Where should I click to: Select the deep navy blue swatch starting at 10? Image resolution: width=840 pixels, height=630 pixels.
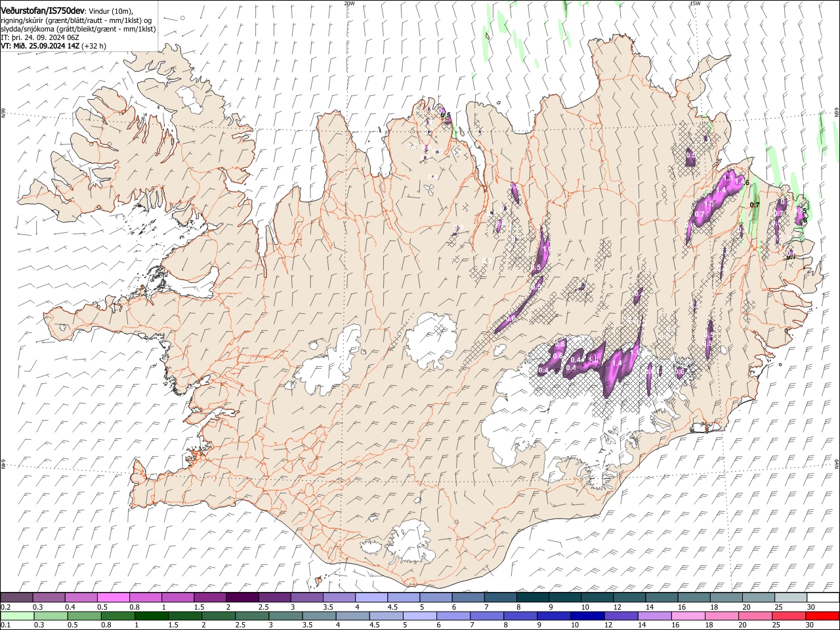[x=587, y=616]
